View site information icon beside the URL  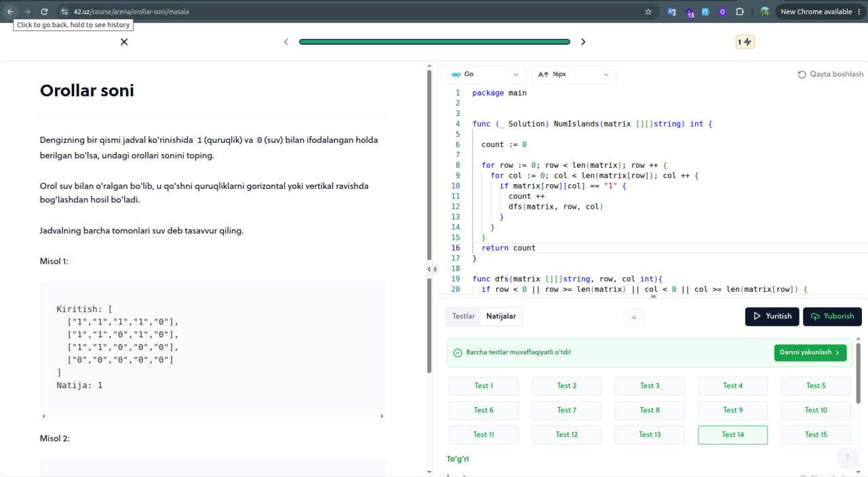click(64, 12)
